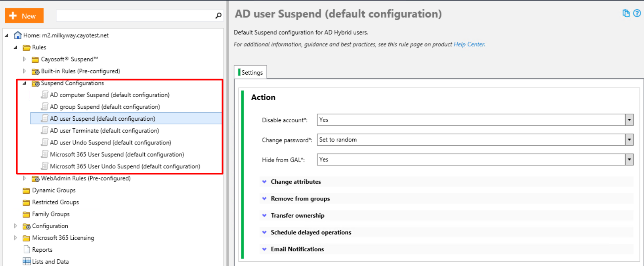Select Microsoft 365 User Suspend (default configuration)
The height and width of the screenshot is (266, 644).
point(117,154)
